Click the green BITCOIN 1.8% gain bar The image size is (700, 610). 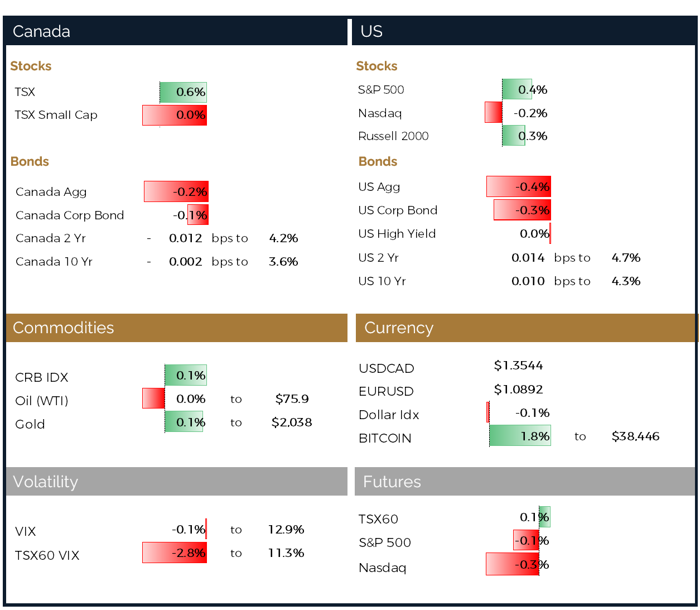[x=519, y=435]
